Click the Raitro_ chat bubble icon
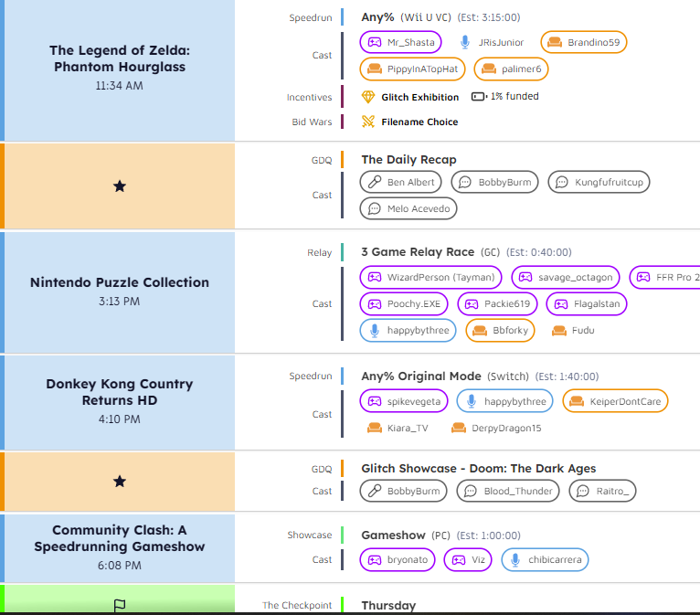The image size is (700, 615). (583, 491)
